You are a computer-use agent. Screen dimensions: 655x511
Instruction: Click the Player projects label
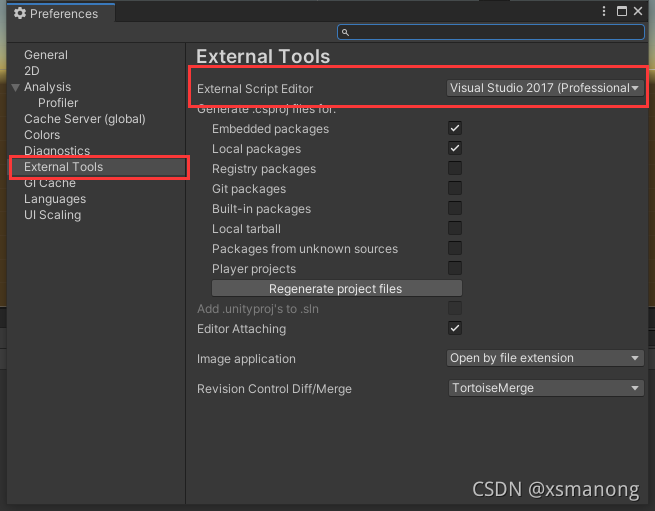(254, 269)
